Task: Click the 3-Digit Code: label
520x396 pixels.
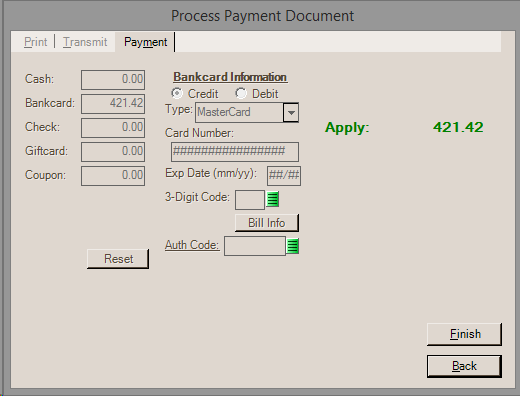Action: pyautogui.click(x=197, y=197)
